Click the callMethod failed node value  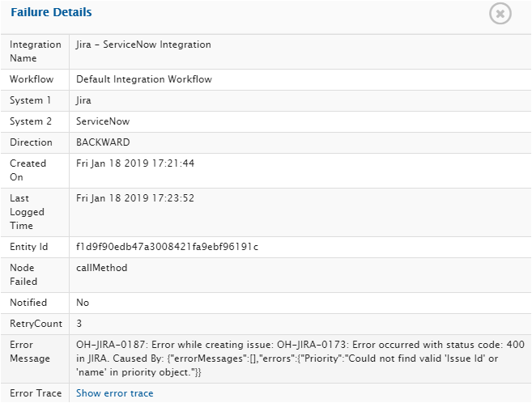coord(101,267)
